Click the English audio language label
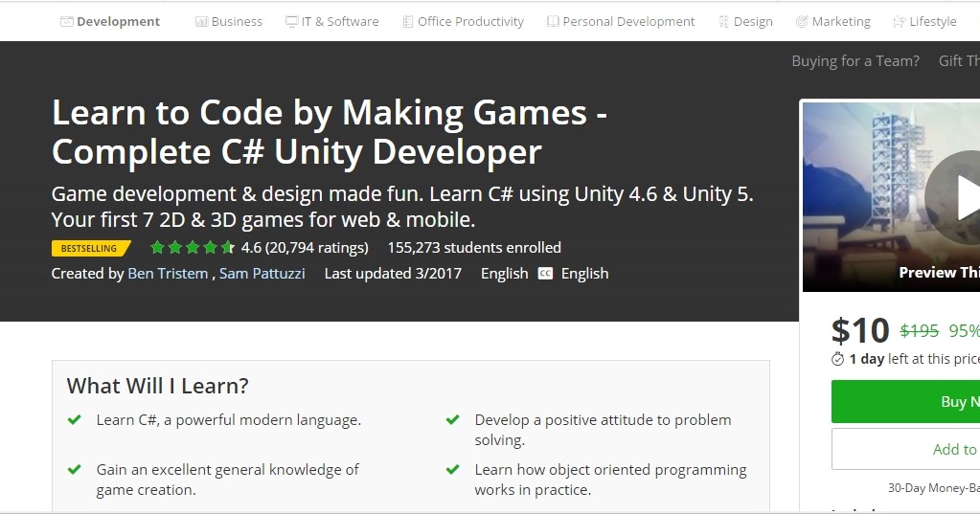980x514 pixels. (x=505, y=274)
